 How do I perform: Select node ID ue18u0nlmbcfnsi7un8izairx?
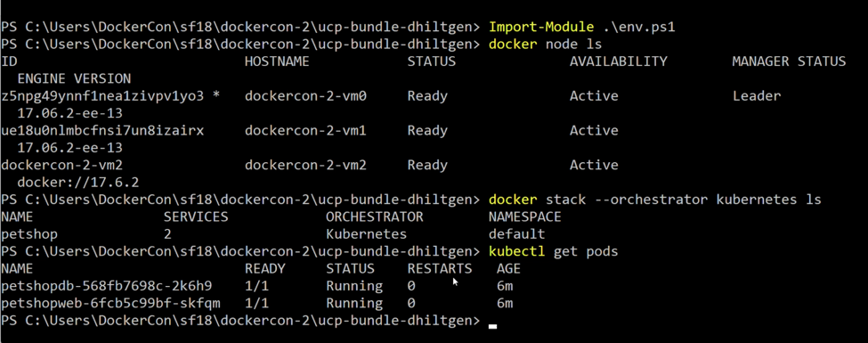[x=103, y=131]
